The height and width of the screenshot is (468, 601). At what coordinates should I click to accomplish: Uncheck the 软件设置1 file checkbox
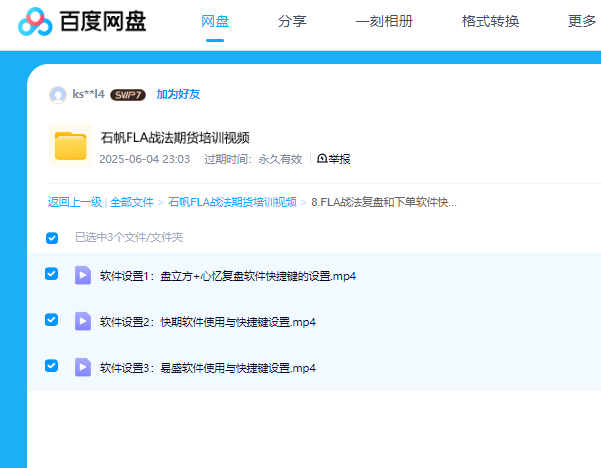click(x=52, y=274)
